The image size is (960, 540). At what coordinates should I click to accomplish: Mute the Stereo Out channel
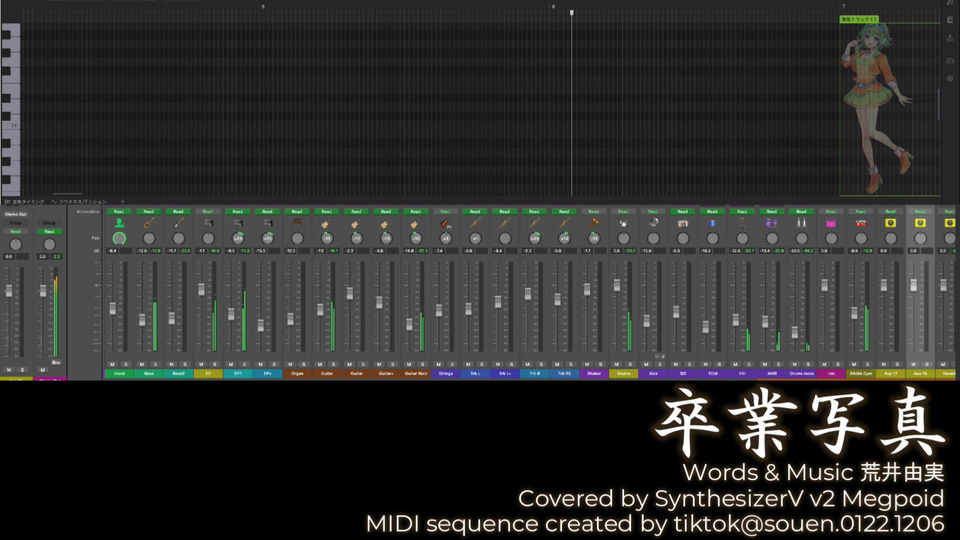click(9, 370)
